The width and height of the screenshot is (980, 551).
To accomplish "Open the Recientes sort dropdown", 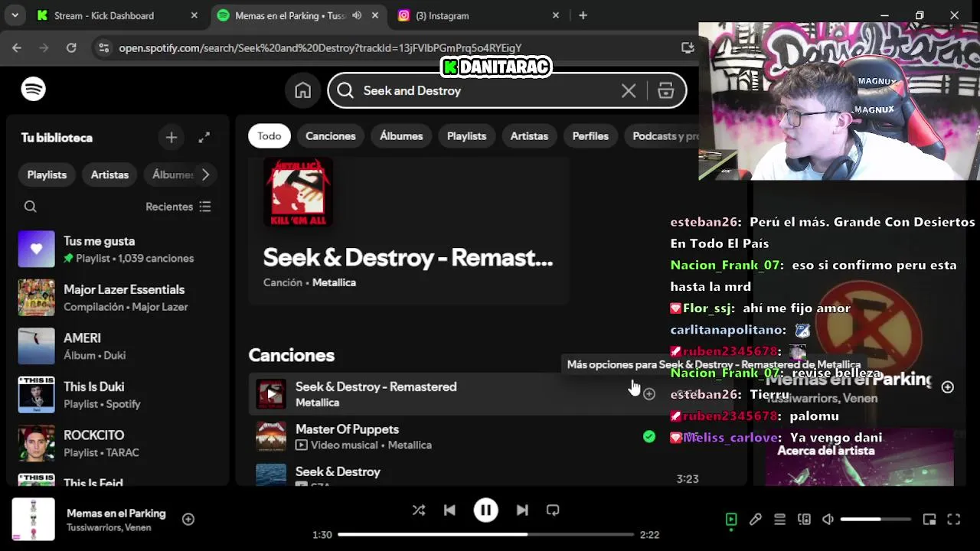I will (x=178, y=207).
